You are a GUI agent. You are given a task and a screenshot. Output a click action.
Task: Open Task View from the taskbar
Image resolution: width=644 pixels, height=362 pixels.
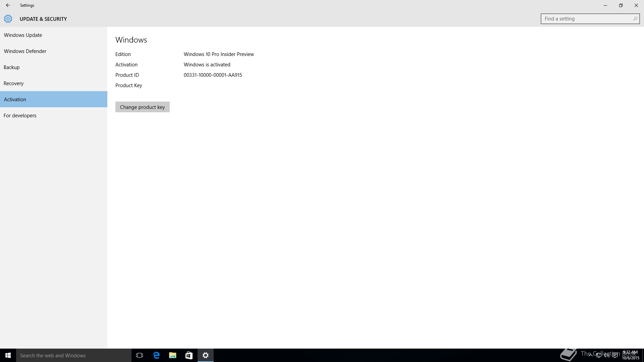coord(140,355)
